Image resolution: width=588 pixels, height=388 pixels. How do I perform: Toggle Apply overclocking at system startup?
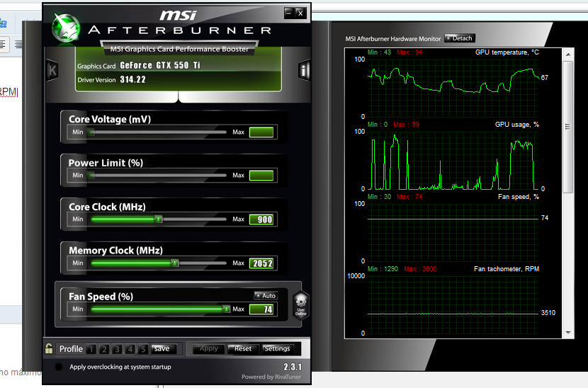[59, 367]
